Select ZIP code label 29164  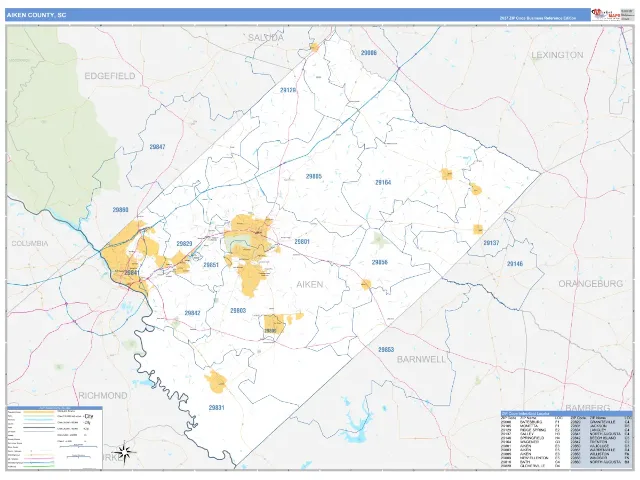click(x=383, y=182)
